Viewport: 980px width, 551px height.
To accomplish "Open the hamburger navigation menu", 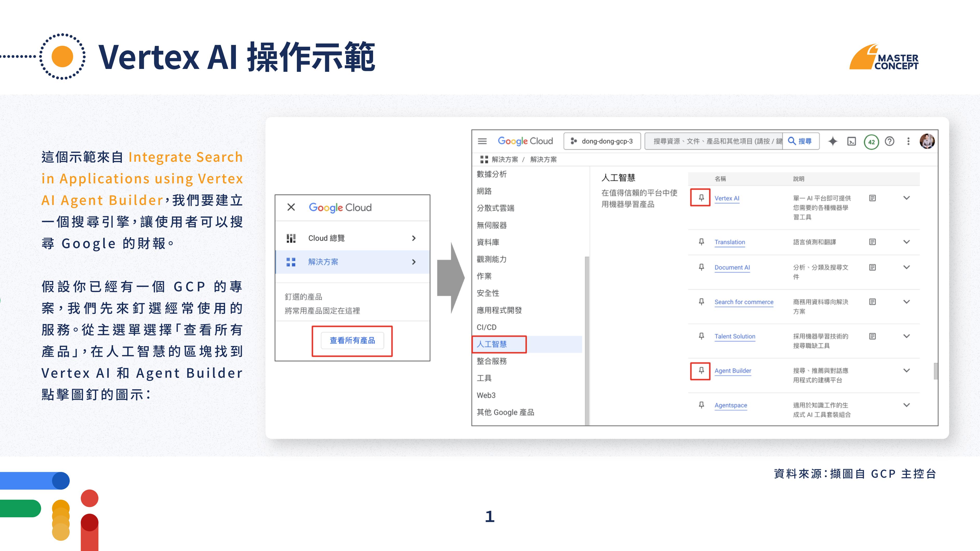I will 482,141.
